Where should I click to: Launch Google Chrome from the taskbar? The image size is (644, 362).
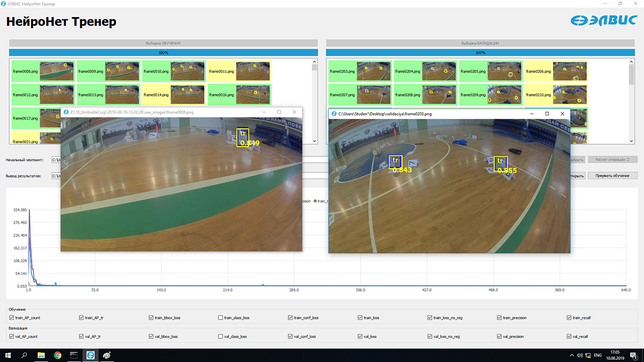57,355
